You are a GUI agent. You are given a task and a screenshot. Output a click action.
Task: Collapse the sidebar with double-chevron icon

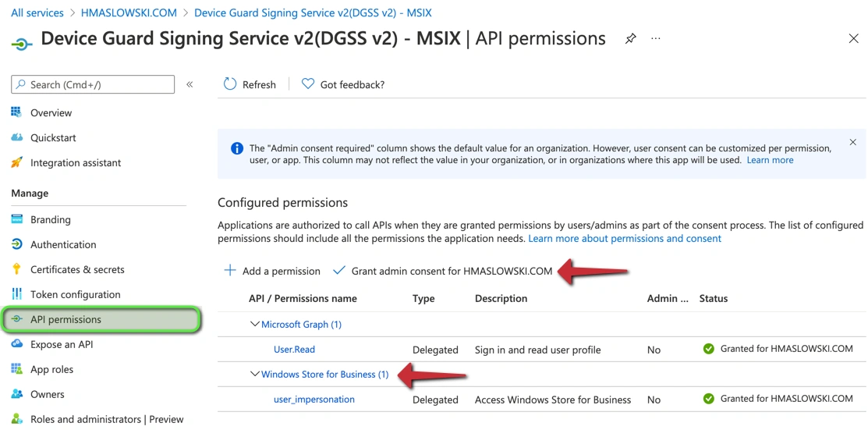coord(190,84)
